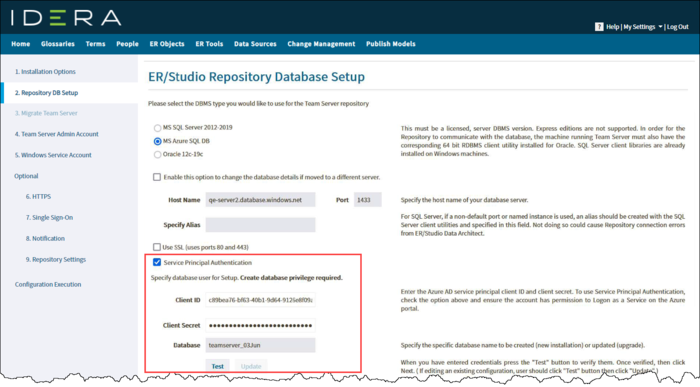Select step 6. HTTPS
Screen dimensions: 700x387
(38, 196)
